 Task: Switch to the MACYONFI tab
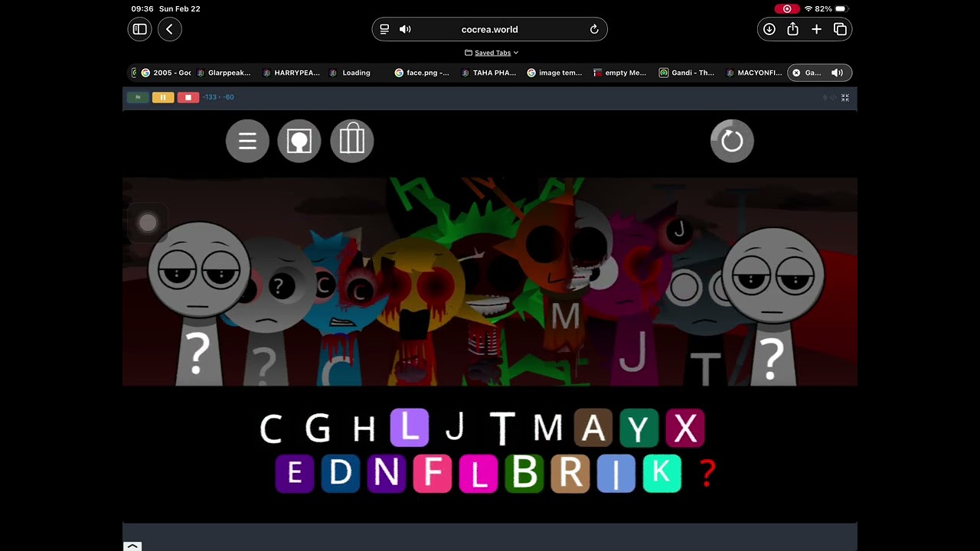(753, 73)
